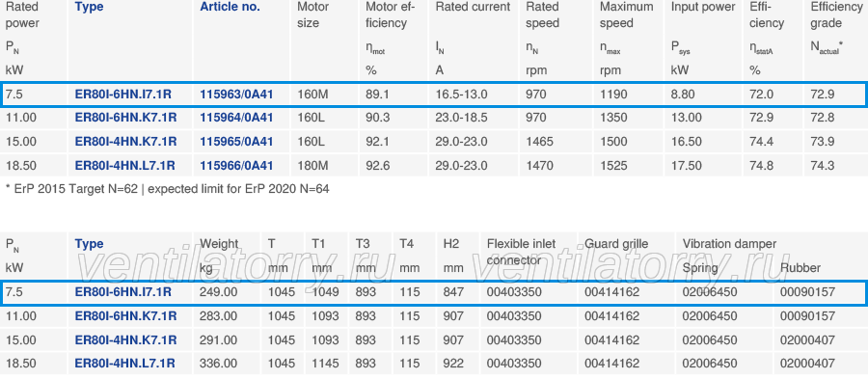Click the 'Guard grille' column header
The height and width of the screenshot is (379, 868).
pos(616,244)
